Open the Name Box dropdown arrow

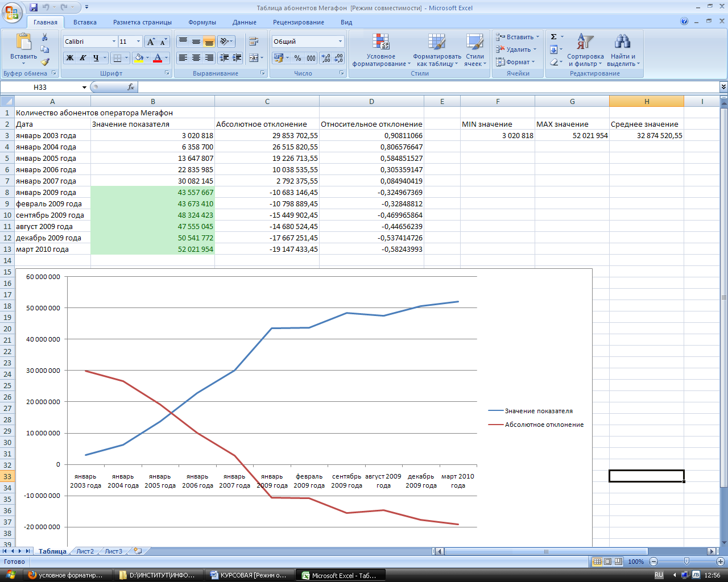pos(84,88)
